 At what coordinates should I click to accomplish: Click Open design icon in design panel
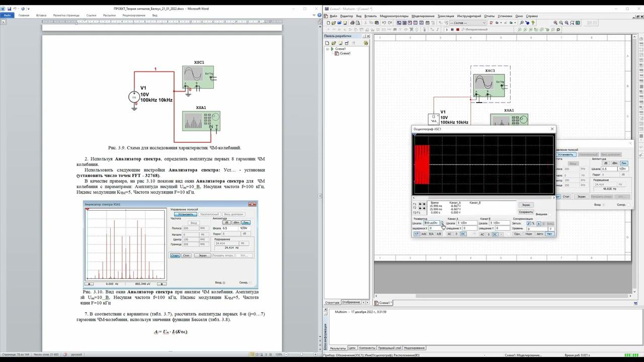pos(334,43)
